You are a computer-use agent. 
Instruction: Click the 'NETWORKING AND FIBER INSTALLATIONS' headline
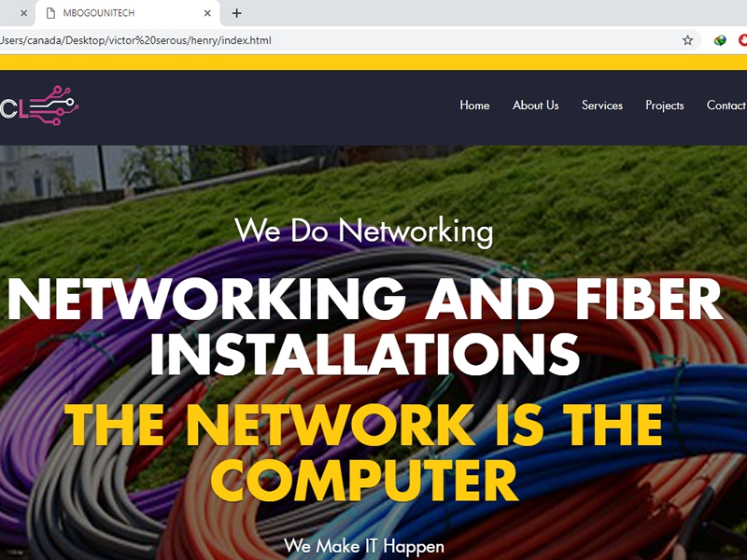pyautogui.click(x=365, y=326)
